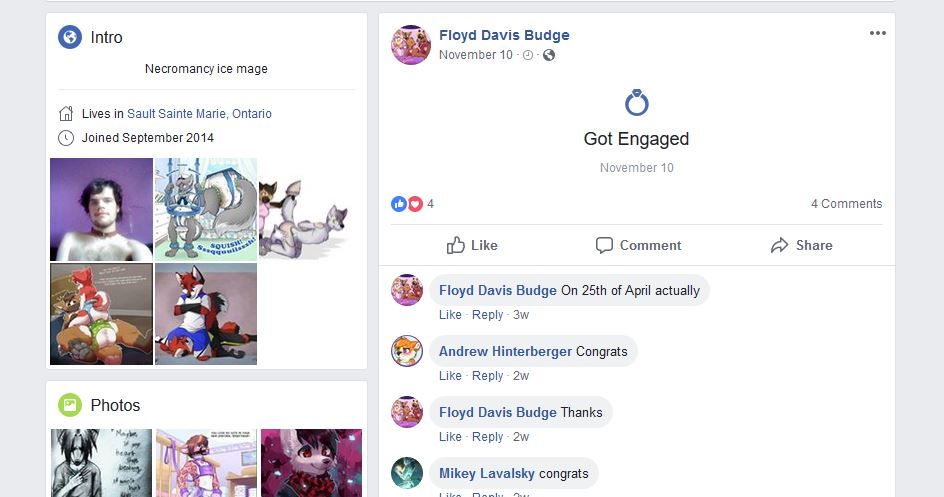Click the clock icon beside post date
Screen dimensions: 944x497
(528, 55)
